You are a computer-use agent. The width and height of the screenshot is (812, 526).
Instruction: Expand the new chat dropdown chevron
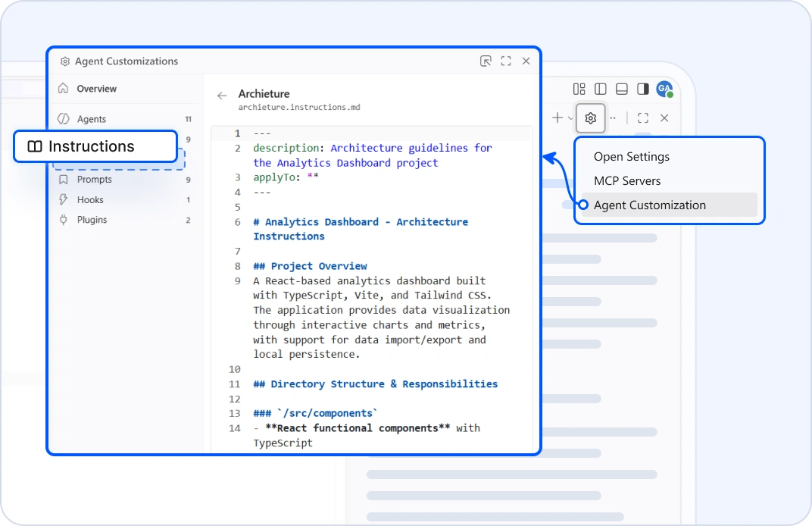[570, 119]
